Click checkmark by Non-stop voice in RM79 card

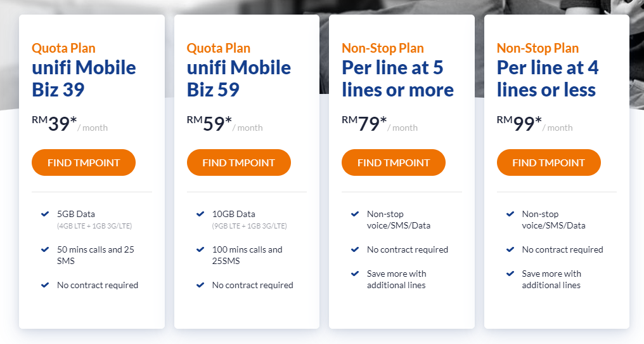355,214
